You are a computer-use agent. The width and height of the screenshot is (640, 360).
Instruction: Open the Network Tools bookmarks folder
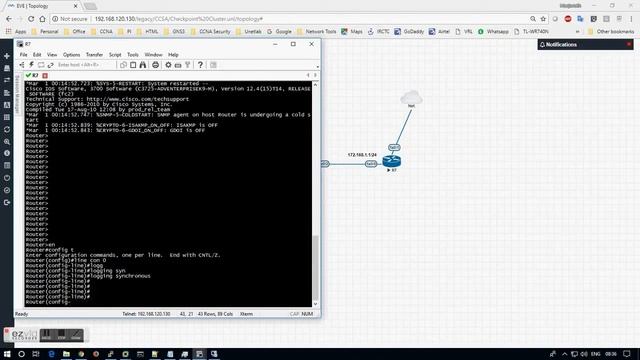click(317, 31)
